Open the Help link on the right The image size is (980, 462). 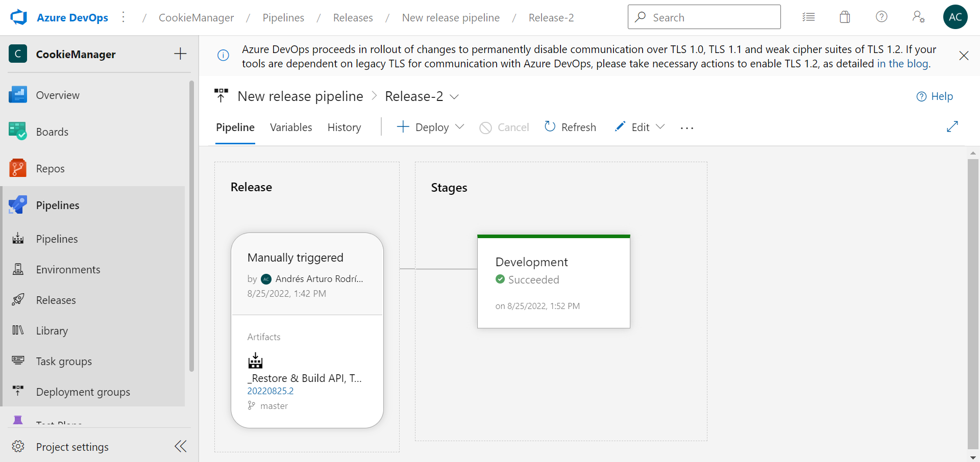[935, 96]
